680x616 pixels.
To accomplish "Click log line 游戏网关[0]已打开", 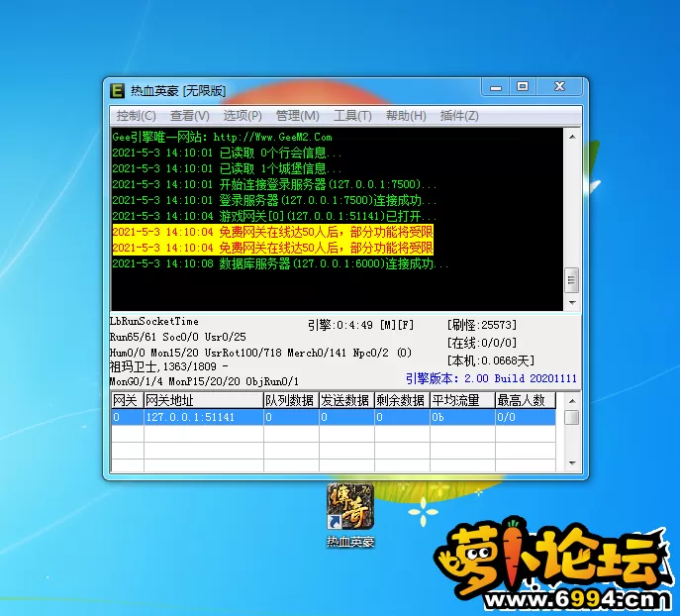I will coord(274,216).
